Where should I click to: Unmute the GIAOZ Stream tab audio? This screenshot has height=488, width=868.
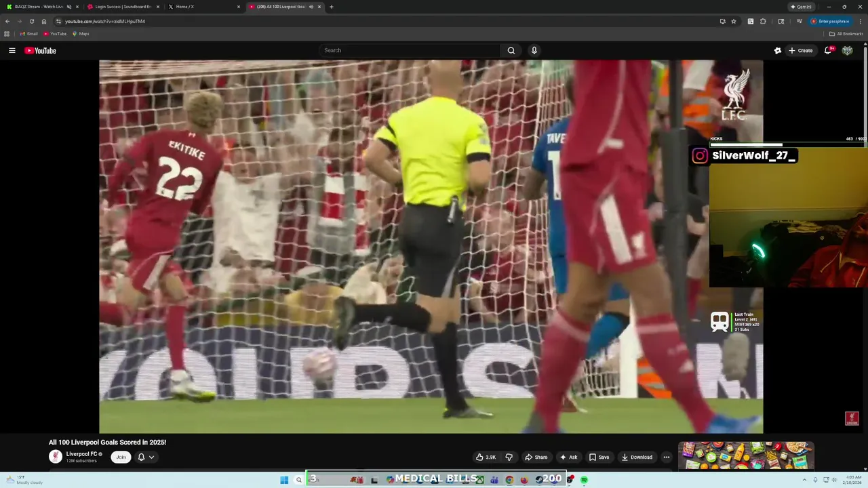click(x=69, y=7)
